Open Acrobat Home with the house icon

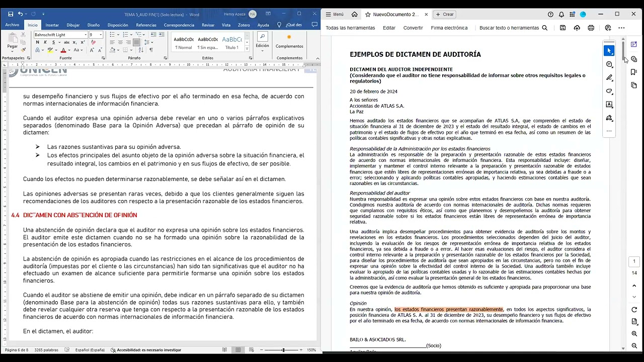point(354,15)
